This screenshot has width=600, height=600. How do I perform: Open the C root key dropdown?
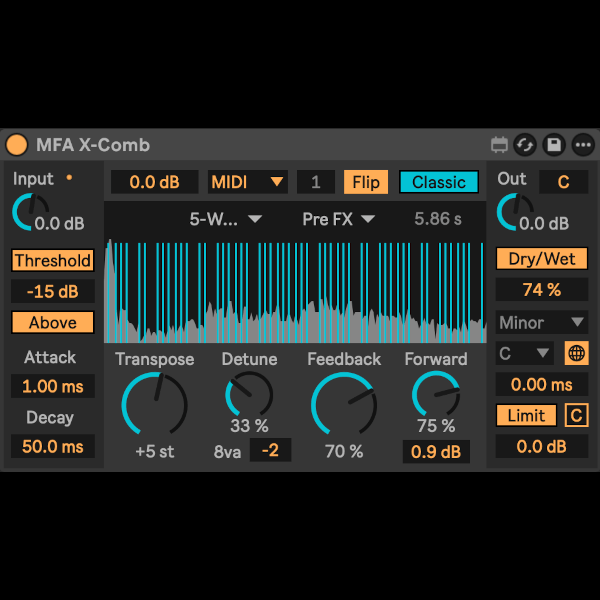[525, 353]
